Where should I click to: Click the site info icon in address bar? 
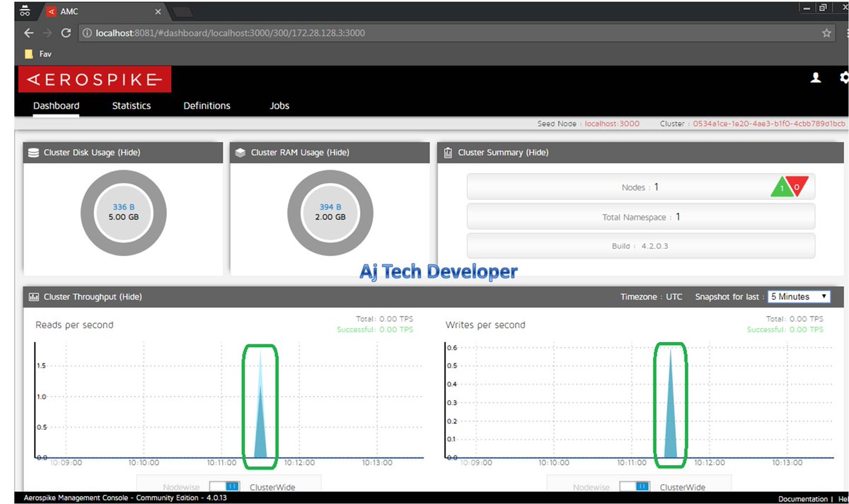tap(86, 33)
